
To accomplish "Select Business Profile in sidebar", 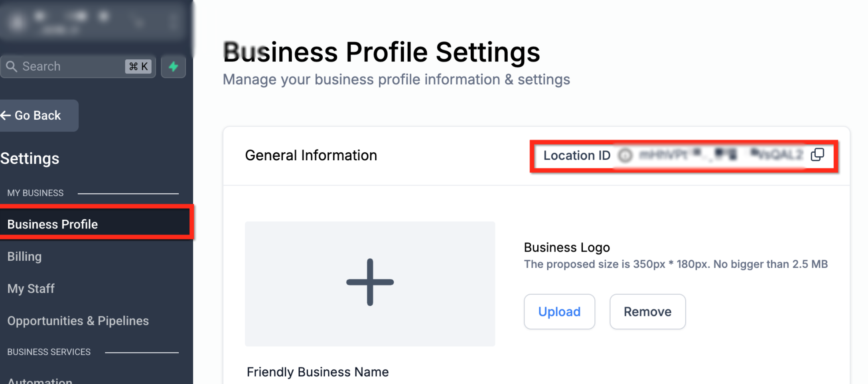I will click(95, 224).
